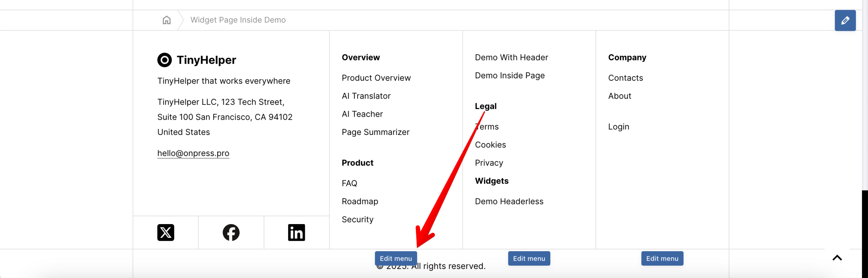The height and width of the screenshot is (278, 868).
Task: Click the blue pencil edit icon
Action: coord(845,20)
